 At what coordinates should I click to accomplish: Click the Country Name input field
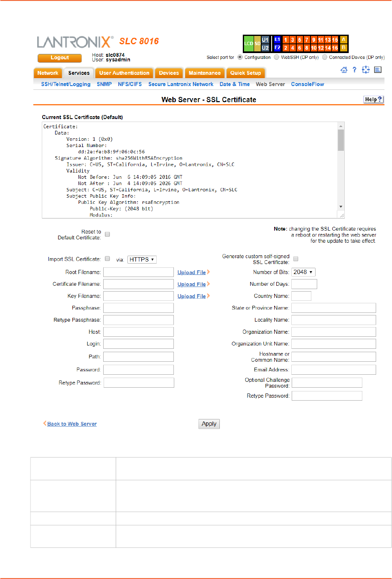pos(301,296)
